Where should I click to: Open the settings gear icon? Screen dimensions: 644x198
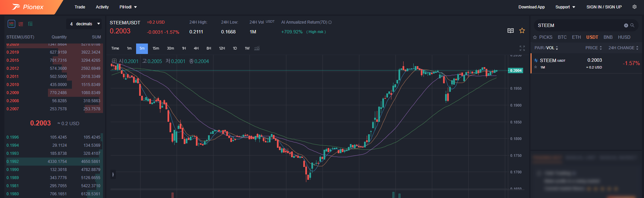point(635,7)
